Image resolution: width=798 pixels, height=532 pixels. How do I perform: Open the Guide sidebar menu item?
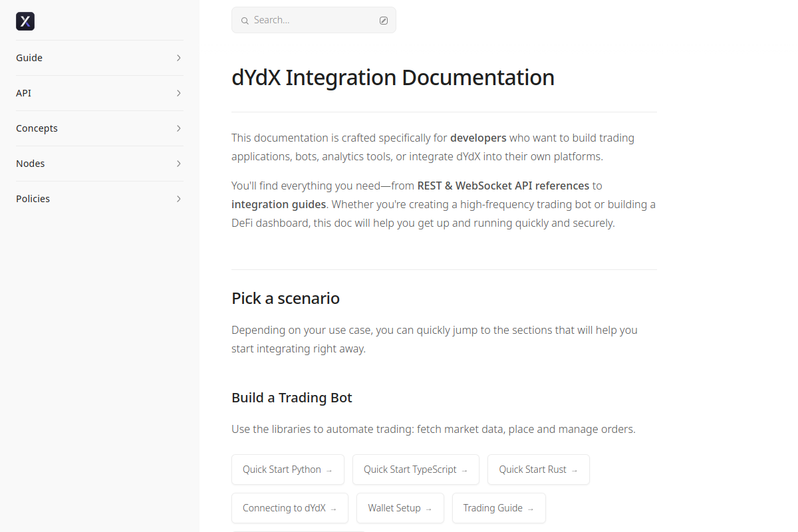tap(100, 58)
